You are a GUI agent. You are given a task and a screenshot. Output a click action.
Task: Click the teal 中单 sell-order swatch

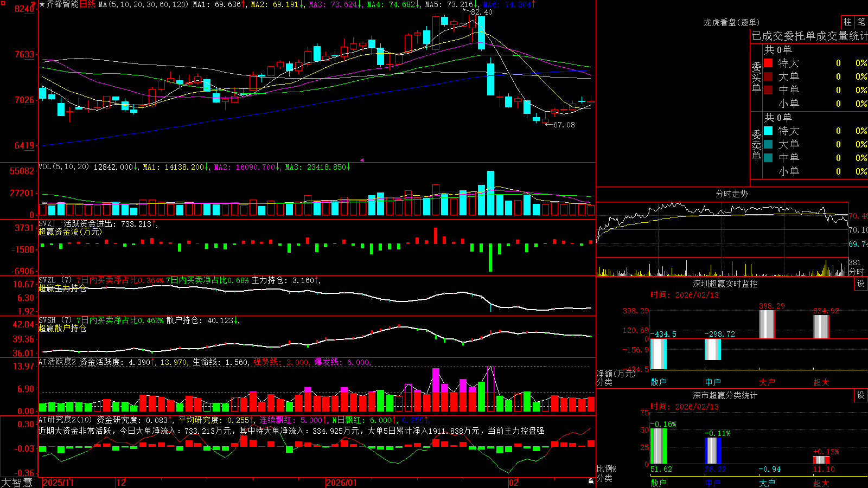tap(768, 158)
